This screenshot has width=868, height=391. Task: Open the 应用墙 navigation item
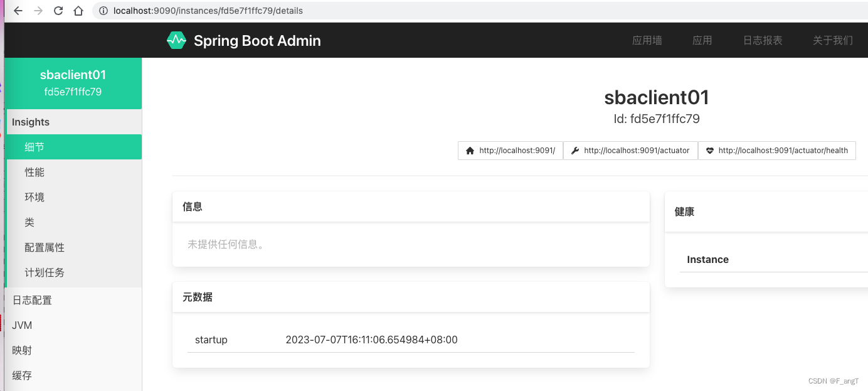click(647, 40)
